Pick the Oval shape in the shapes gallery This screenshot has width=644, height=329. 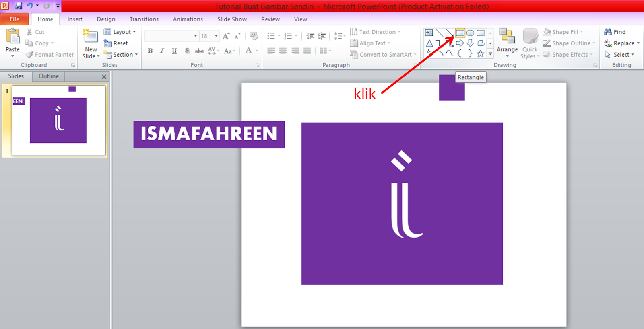click(470, 33)
